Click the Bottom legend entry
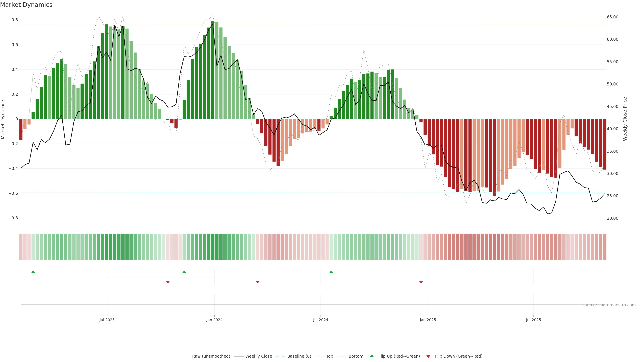644x362 pixels. [x=356, y=356]
